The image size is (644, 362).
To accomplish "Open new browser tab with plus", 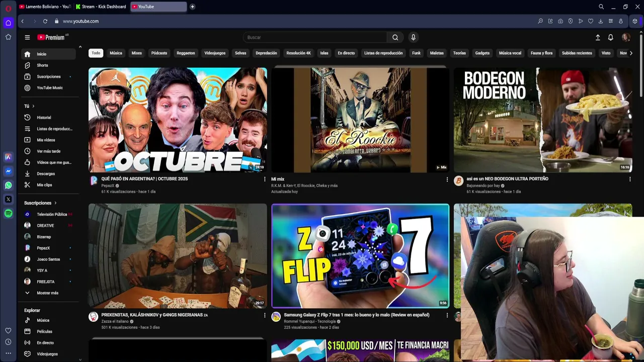I will (192, 7).
